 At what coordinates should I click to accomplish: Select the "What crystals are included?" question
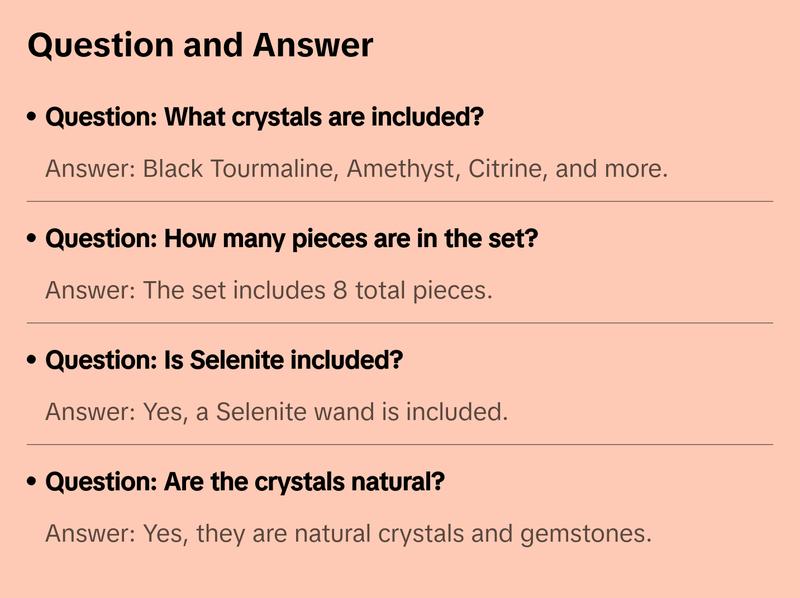(x=265, y=118)
